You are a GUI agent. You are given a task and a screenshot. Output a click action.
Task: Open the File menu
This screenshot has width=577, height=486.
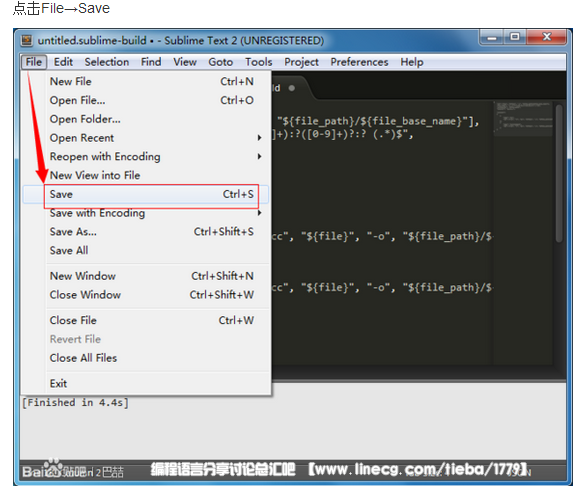click(x=34, y=62)
